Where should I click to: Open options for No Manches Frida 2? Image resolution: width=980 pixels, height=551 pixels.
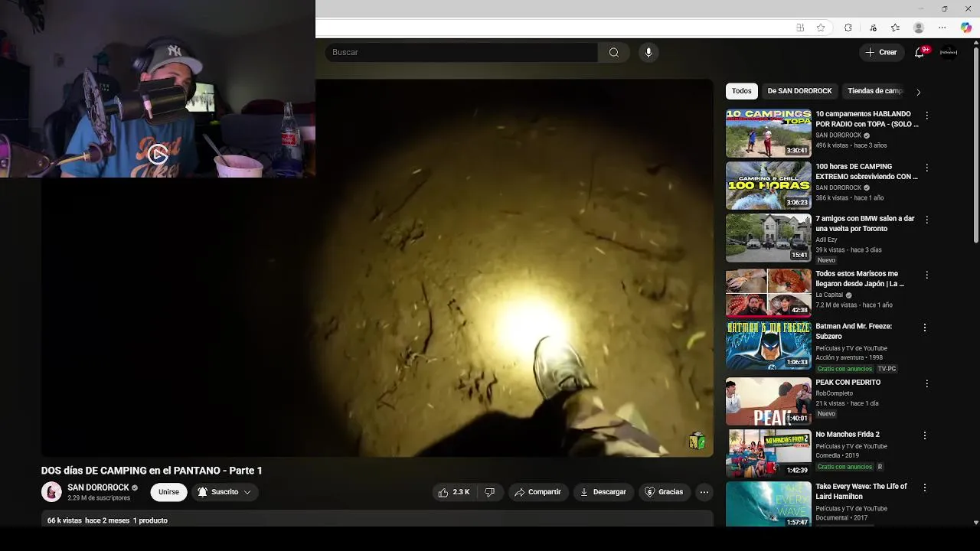925,435
